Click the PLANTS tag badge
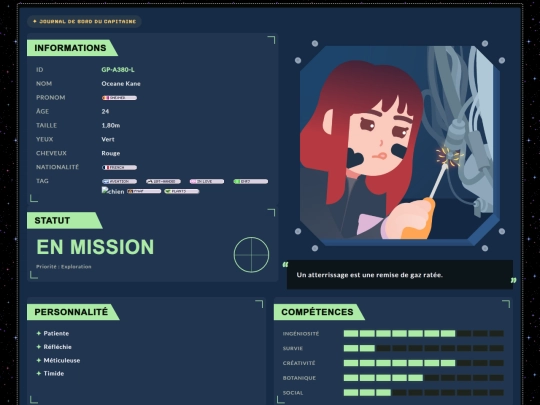 coord(181,191)
